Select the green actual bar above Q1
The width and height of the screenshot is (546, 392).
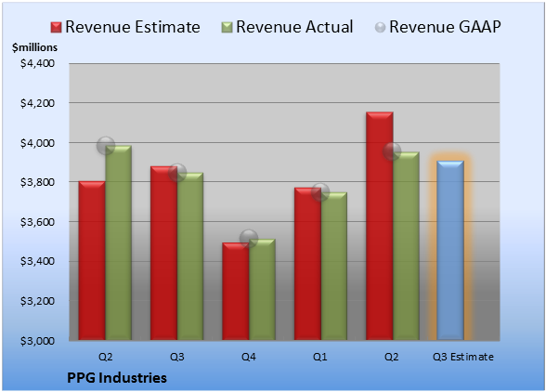pyautogui.click(x=334, y=266)
